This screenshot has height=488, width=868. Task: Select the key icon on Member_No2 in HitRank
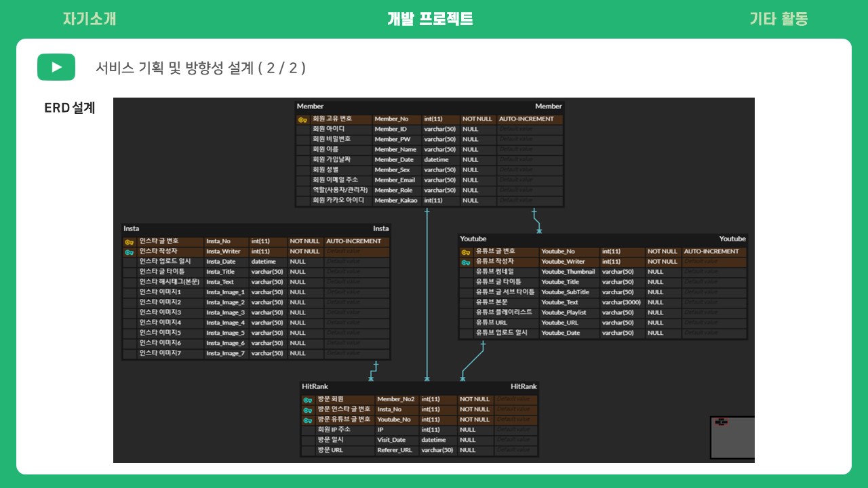pos(307,400)
